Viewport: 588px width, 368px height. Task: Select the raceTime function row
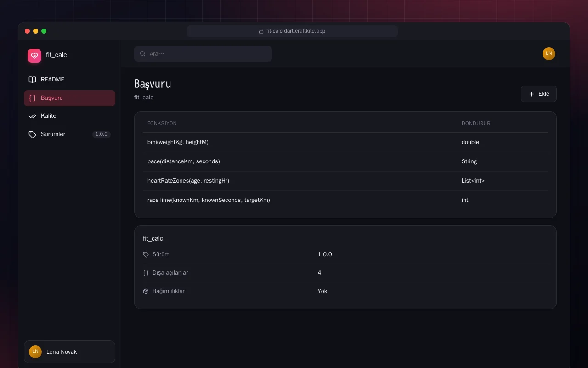[x=345, y=200]
